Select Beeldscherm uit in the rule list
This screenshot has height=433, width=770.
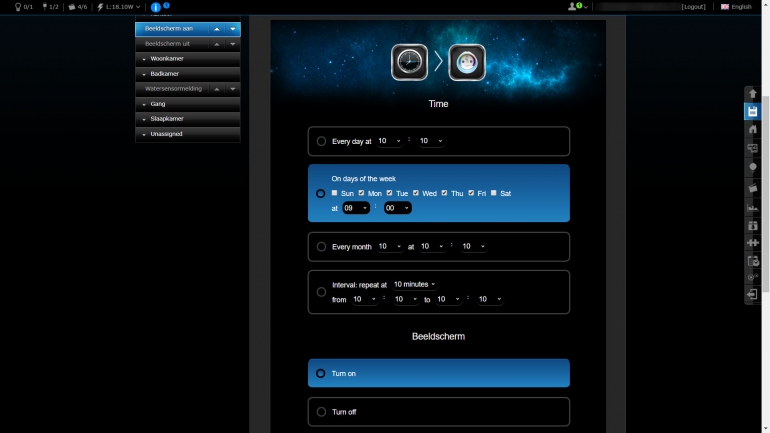click(172, 44)
